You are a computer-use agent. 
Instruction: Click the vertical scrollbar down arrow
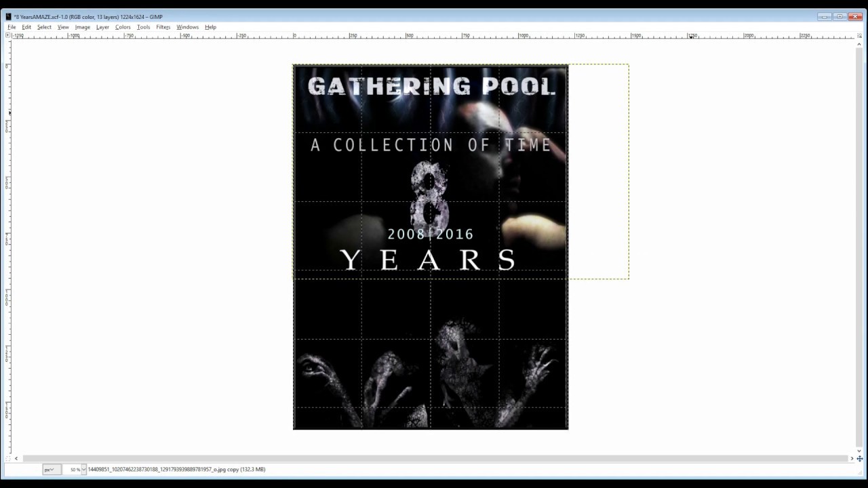click(x=859, y=451)
